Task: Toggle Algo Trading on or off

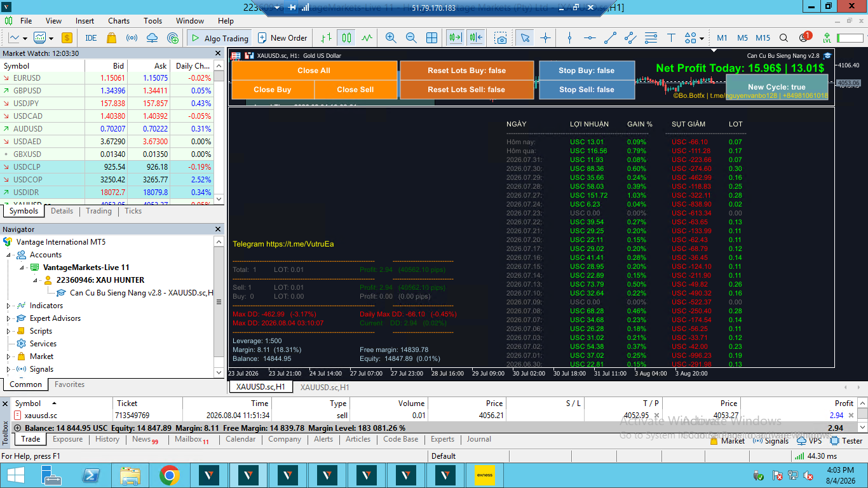Action: (220, 38)
